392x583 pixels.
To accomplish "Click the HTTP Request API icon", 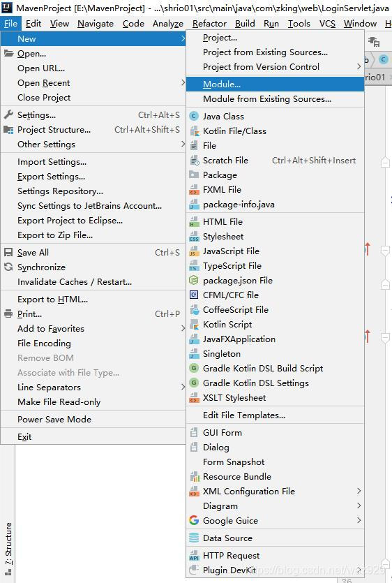I will tap(194, 556).
